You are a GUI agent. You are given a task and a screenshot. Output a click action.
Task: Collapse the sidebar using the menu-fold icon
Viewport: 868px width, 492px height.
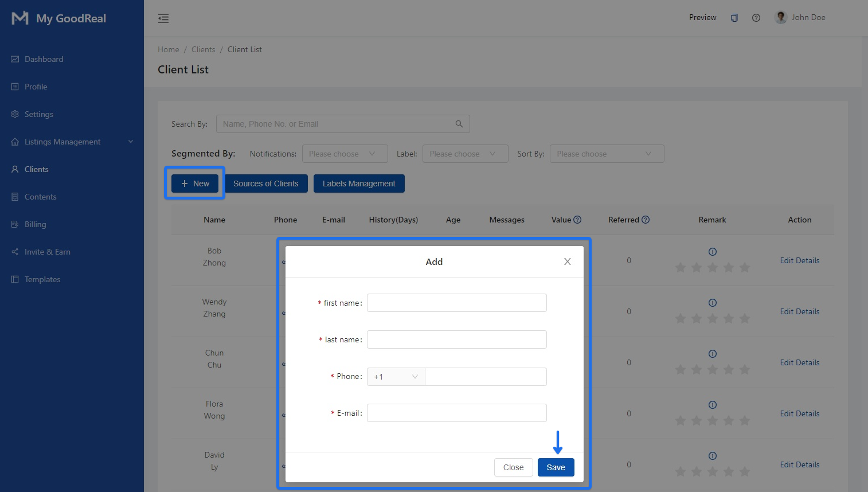163,18
